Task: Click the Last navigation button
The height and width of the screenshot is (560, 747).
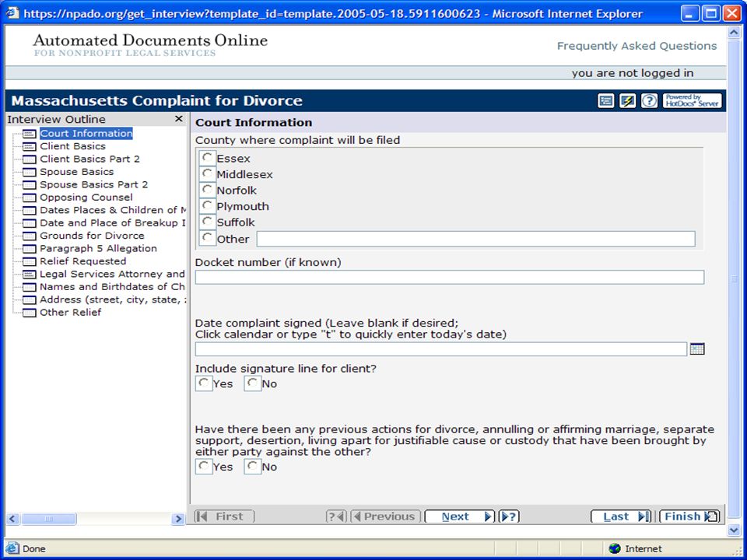Action: 621,516
